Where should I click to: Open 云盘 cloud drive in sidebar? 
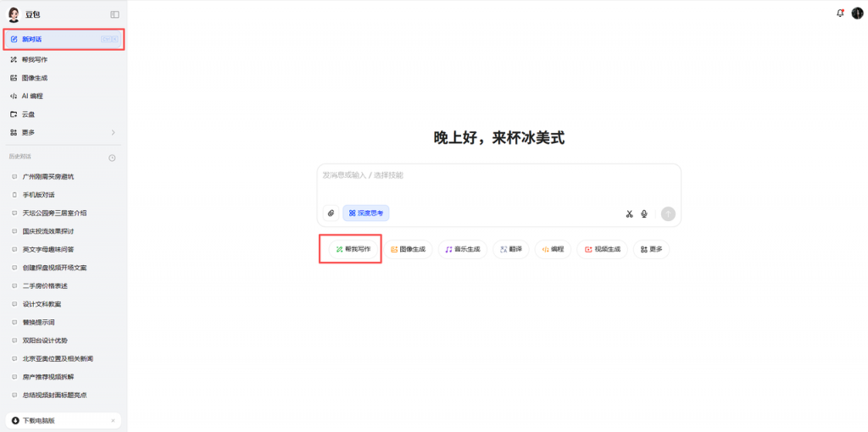pos(64,114)
